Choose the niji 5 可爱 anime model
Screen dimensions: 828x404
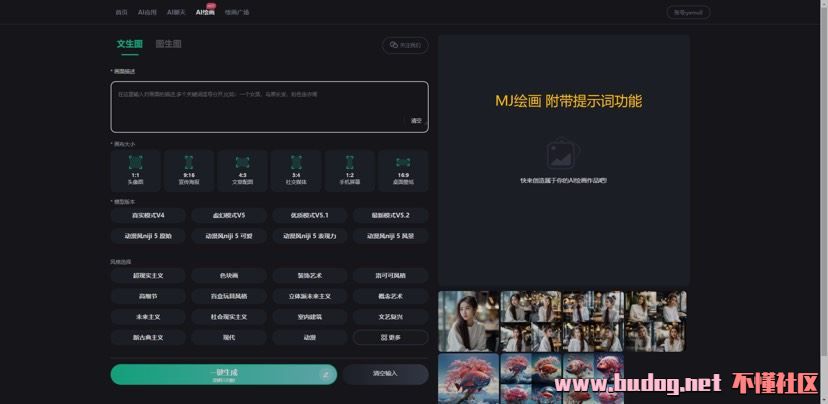(229, 236)
